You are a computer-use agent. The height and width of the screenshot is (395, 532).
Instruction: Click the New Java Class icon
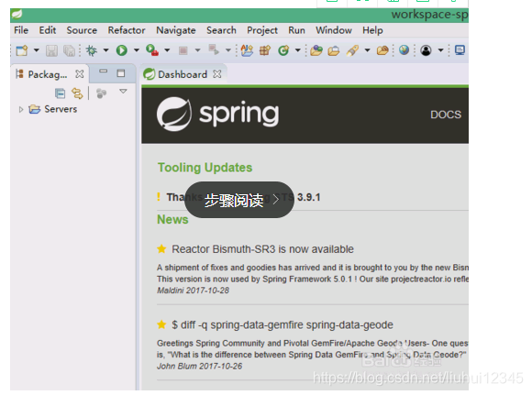283,50
